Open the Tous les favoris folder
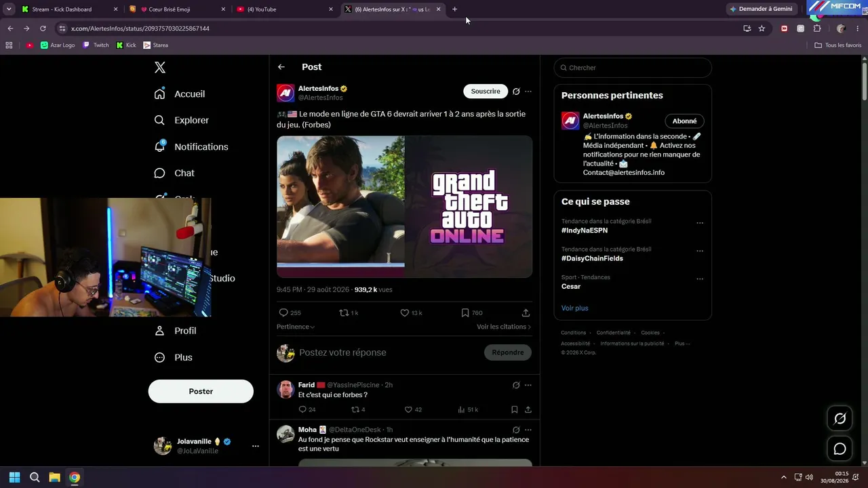Viewport: 868px width, 488px height. coord(838,45)
